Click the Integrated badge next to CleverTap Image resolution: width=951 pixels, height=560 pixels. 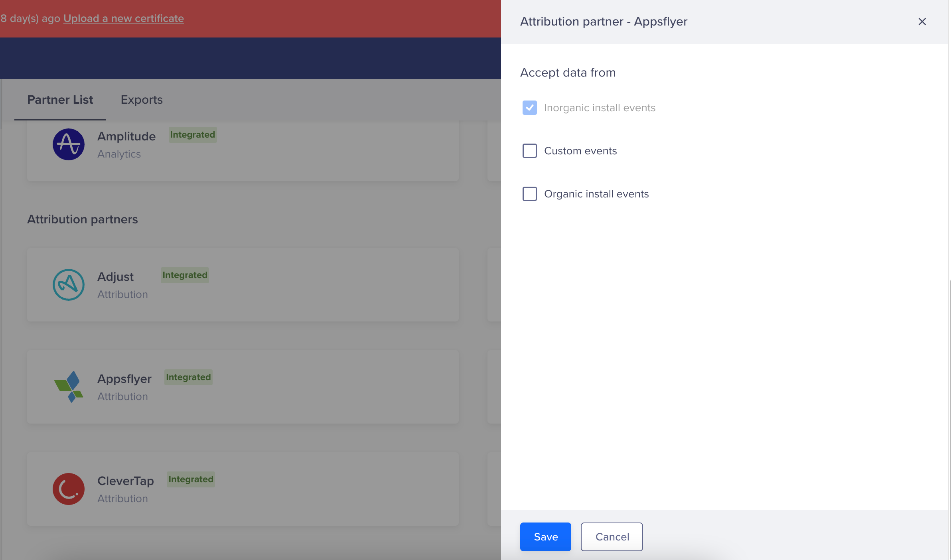tap(191, 479)
